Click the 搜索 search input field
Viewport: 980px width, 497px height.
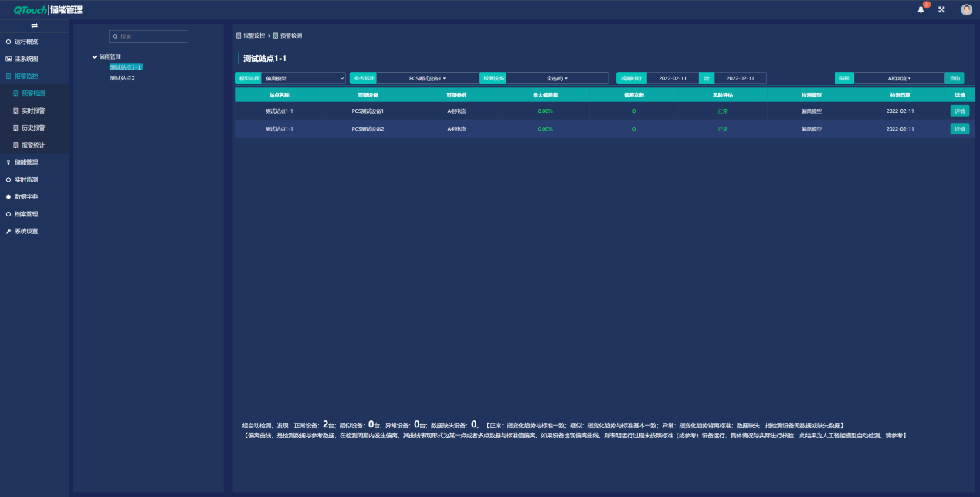(149, 36)
